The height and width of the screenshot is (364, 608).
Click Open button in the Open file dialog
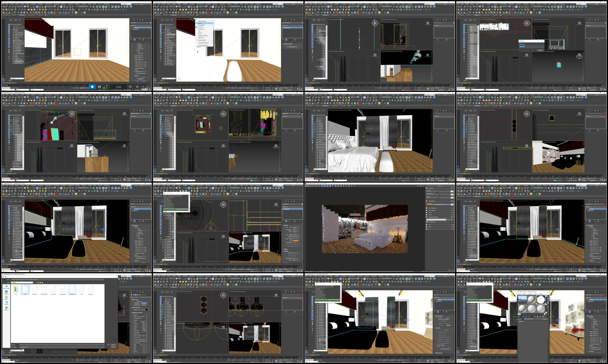[x=113, y=345]
